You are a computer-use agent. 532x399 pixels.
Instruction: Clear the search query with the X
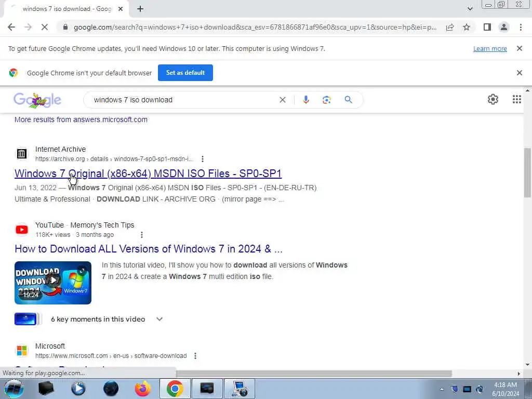pyautogui.click(x=282, y=100)
